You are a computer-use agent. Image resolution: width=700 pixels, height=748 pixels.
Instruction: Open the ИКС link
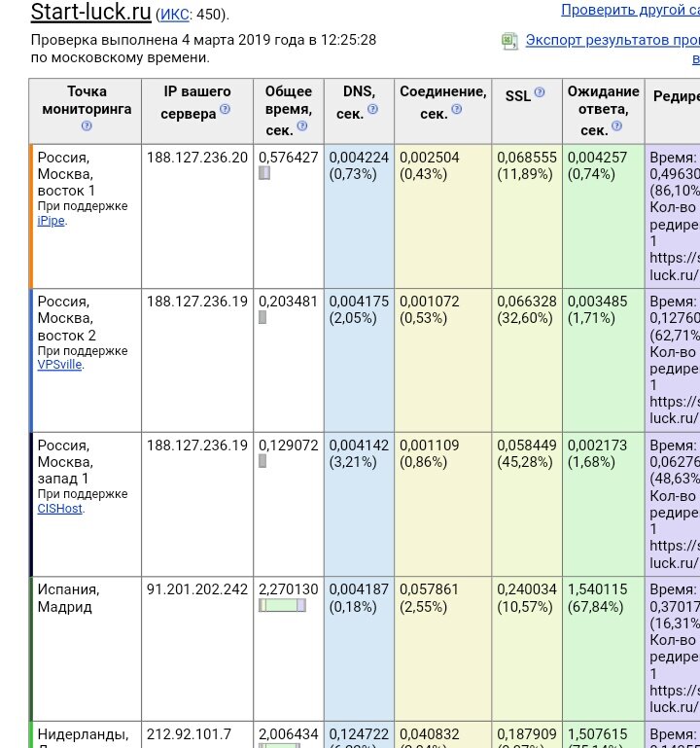[175, 15]
